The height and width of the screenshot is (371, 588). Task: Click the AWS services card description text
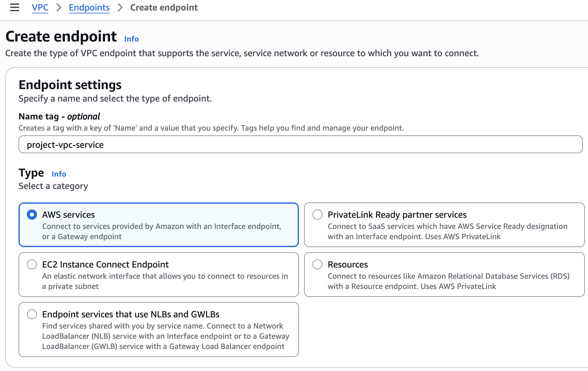click(161, 231)
